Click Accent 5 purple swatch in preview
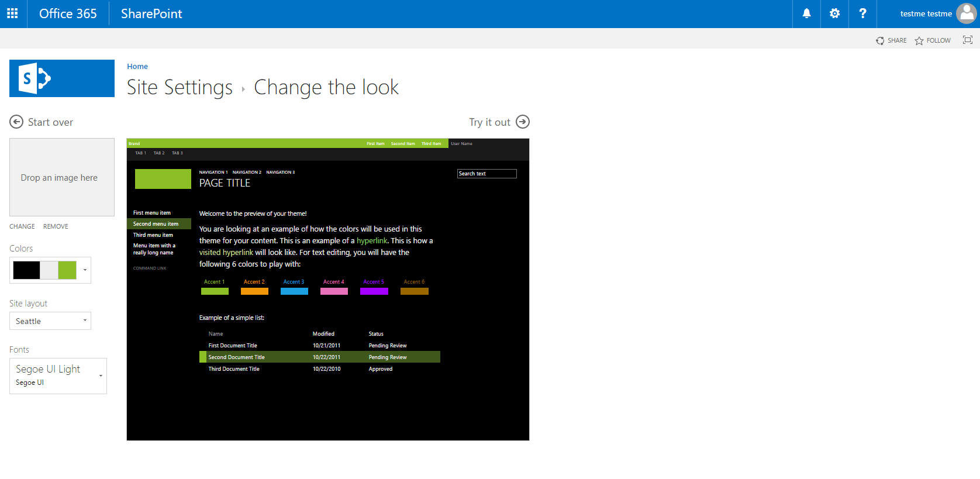 pyautogui.click(x=374, y=291)
